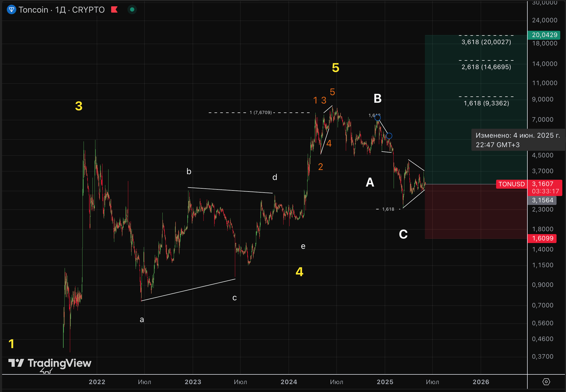This screenshot has height=392, width=566.
Task: Click red 1,6099 stop-loss price tag
Action: (x=542, y=238)
